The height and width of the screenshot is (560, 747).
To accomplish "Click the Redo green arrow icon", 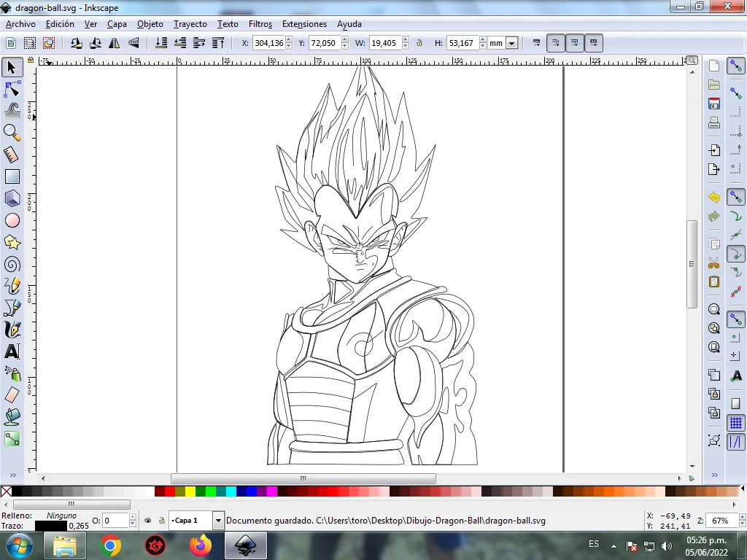I will [x=713, y=216].
